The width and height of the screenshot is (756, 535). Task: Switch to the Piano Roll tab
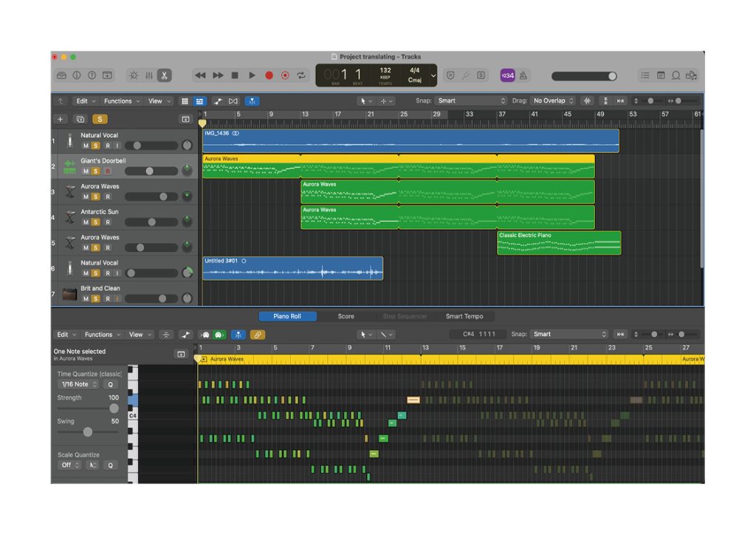coord(287,316)
